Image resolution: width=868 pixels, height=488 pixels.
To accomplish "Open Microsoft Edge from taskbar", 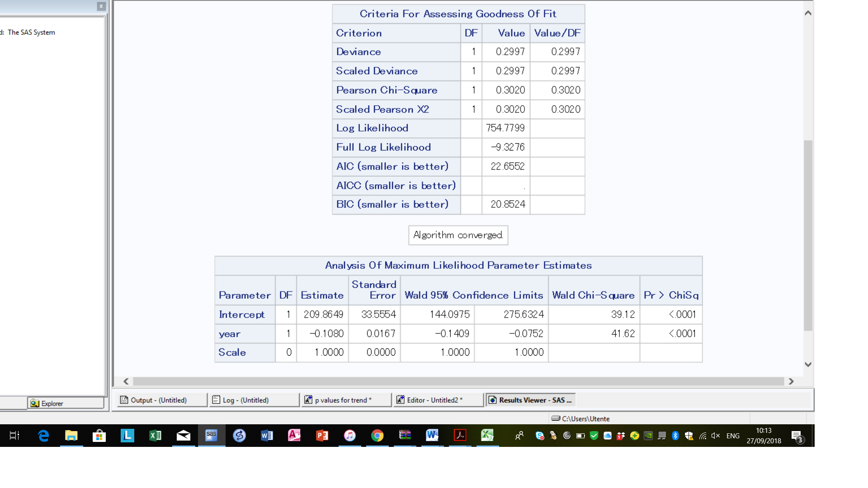I will click(x=43, y=436).
